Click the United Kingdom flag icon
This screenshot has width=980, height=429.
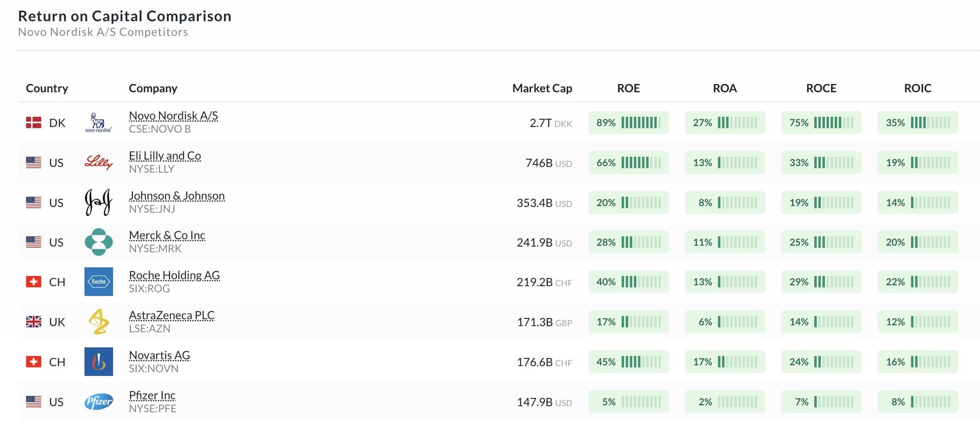34,322
